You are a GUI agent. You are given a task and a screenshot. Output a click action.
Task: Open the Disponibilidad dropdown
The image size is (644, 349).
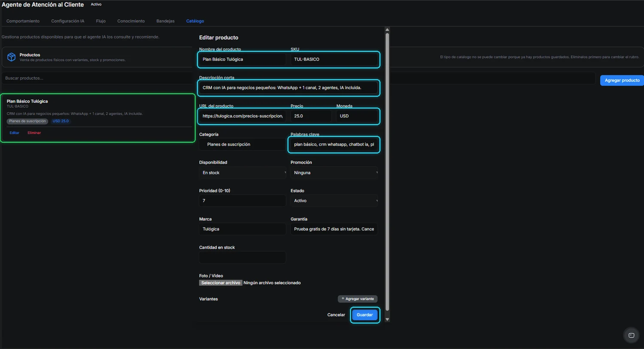[243, 173]
